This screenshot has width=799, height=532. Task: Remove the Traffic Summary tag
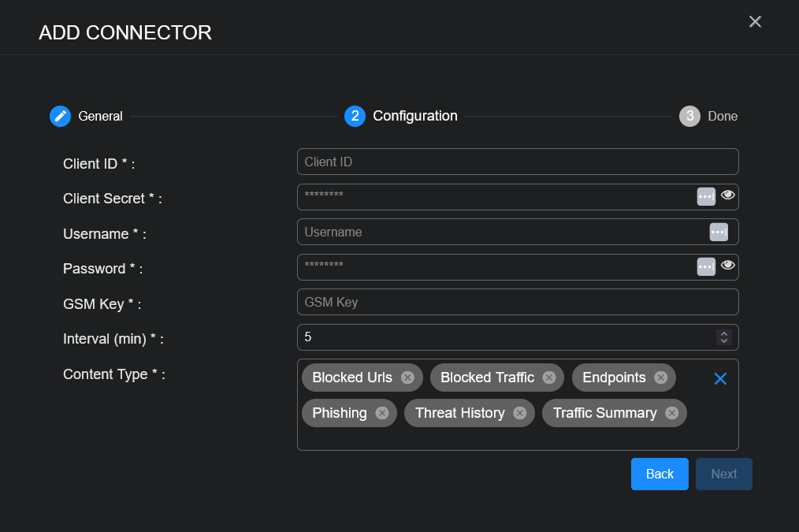pyautogui.click(x=671, y=413)
